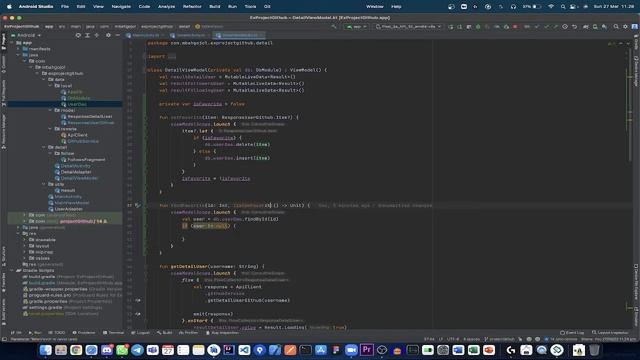Open the Tools menu
640x360 pixels.
click(x=250, y=7)
